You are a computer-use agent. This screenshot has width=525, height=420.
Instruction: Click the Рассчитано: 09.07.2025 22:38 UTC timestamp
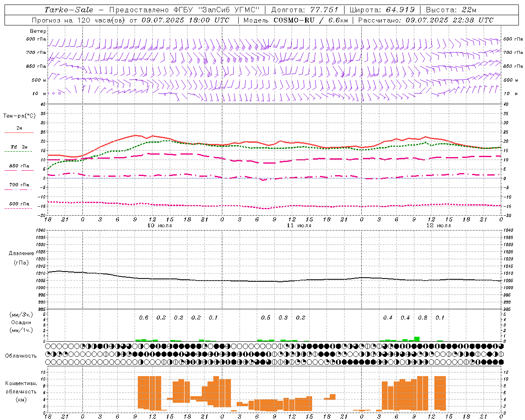[426, 20]
